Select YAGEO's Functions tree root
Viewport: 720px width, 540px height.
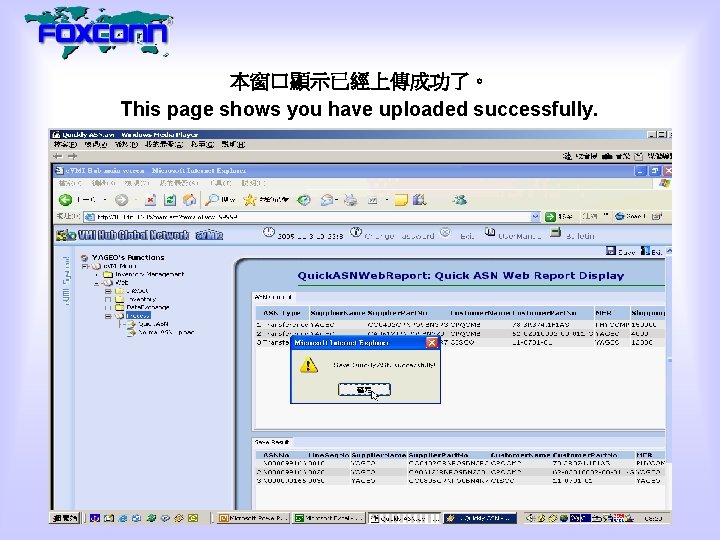tap(128, 258)
